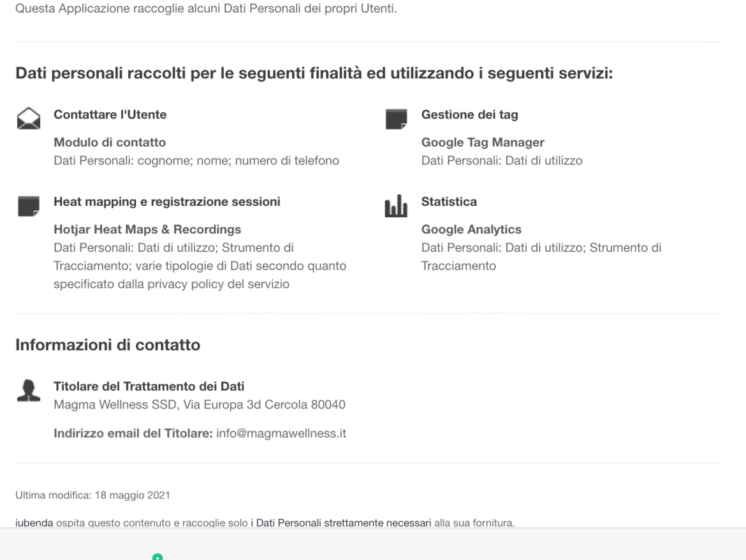The image size is (746, 560).
Task: Click the Informazioni di contatto section title
Action: [108, 345]
